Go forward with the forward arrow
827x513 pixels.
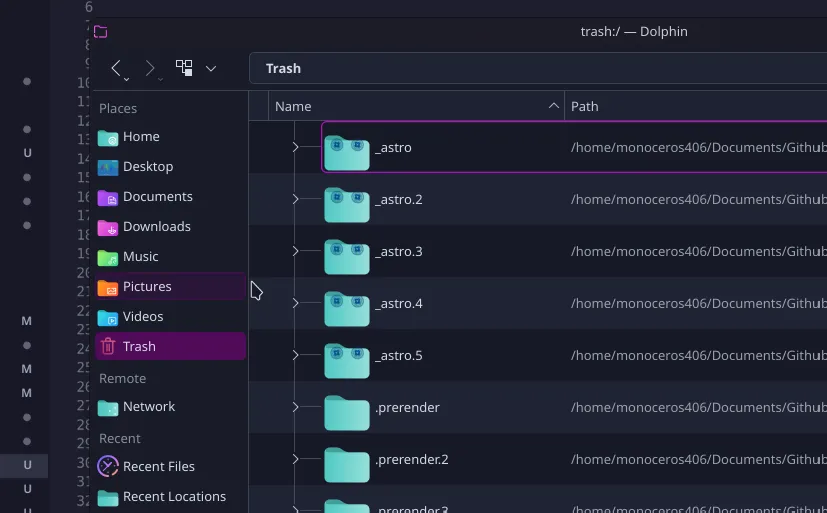150,68
